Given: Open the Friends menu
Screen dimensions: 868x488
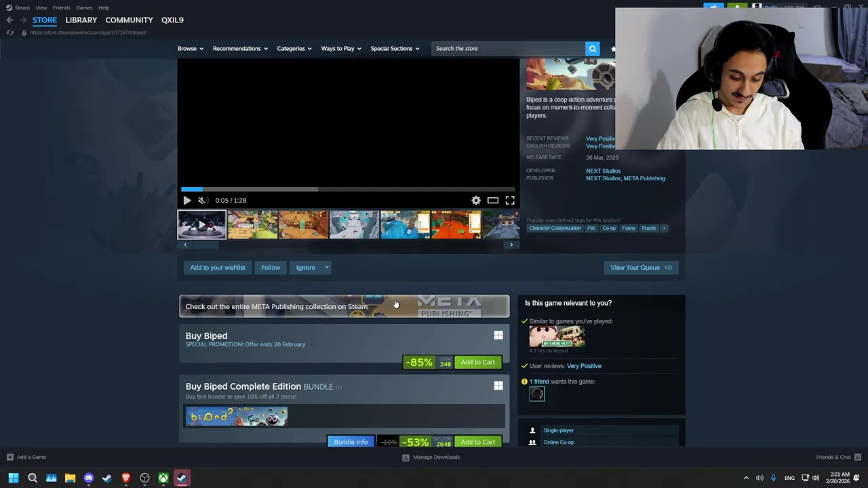Looking at the screenshot, I should [62, 7].
